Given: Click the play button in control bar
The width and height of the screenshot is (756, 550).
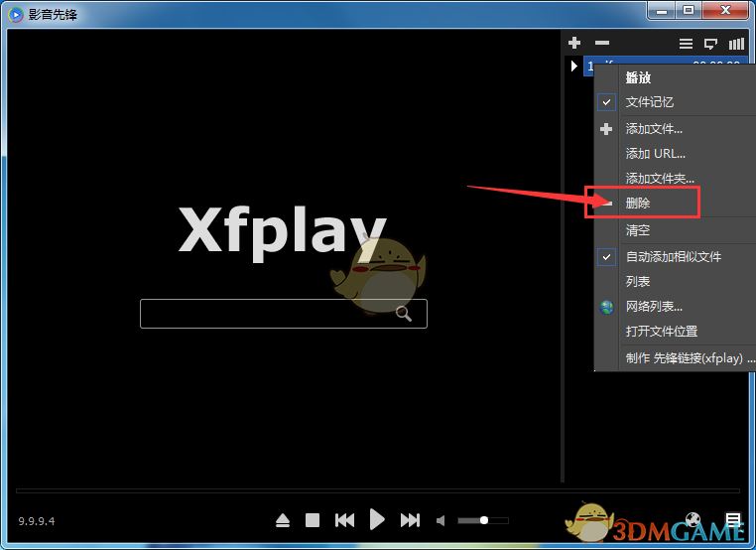Looking at the screenshot, I should point(377,520).
